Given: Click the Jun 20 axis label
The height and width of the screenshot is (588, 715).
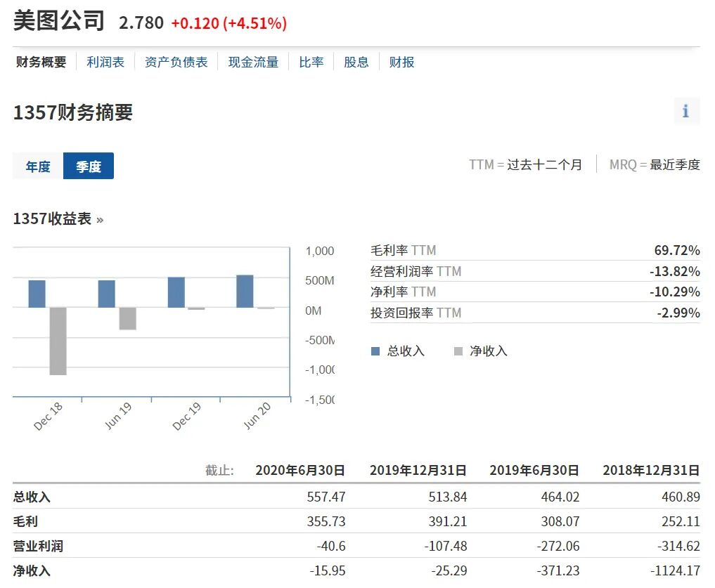Looking at the screenshot, I should pyautogui.click(x=257, y=416).
